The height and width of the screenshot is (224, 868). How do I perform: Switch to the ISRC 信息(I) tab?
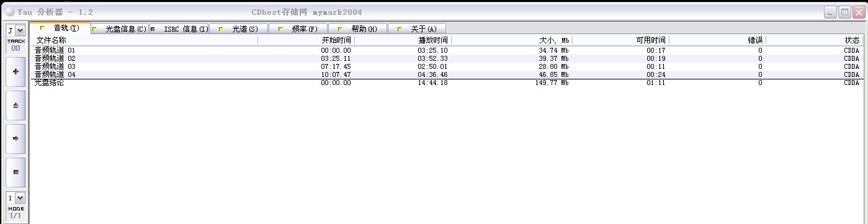[x=179, y=29]
